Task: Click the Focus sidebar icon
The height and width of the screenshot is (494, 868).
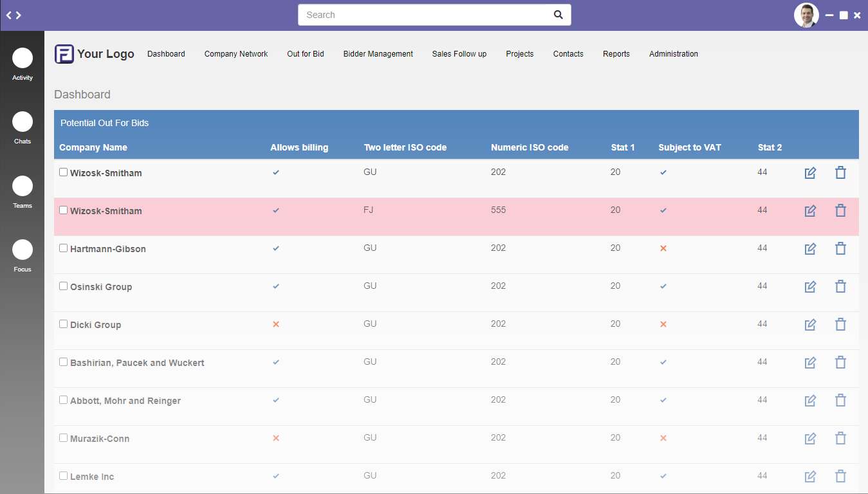Action: click(23, 250)
